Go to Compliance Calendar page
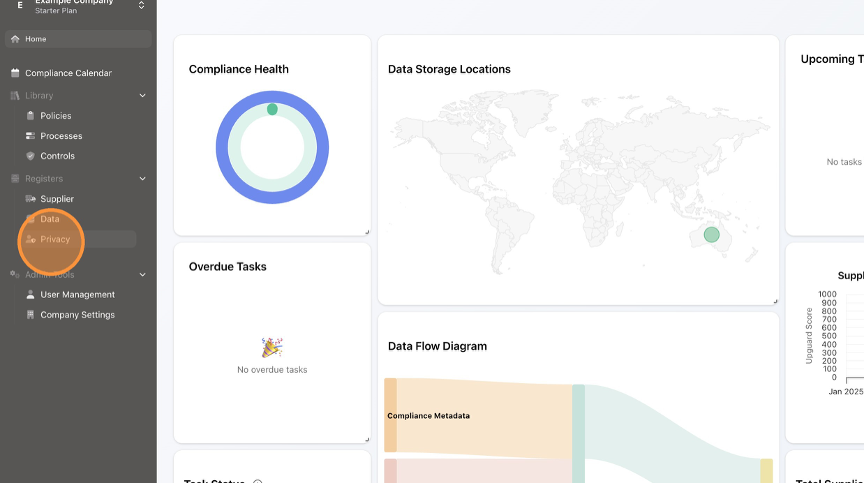This screenshot has height=484, width=864. 68,73
